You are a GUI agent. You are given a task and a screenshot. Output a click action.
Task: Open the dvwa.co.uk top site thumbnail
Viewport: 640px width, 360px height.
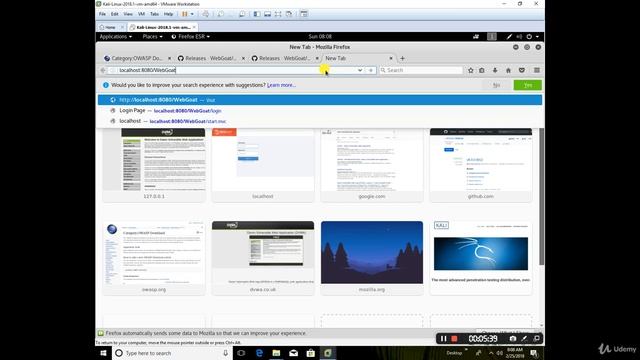pos(263,258)
